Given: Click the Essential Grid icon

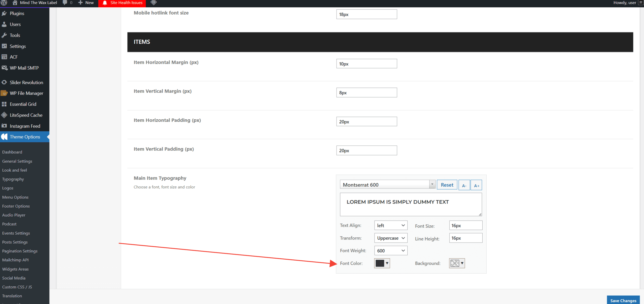Looking at the screenshot, I should 4,104.
